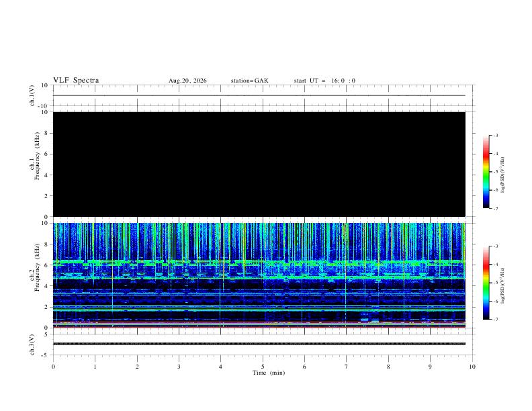Click the 2 minute tick on time axis
Screen dimensions: 532x411
click(137, 367)
